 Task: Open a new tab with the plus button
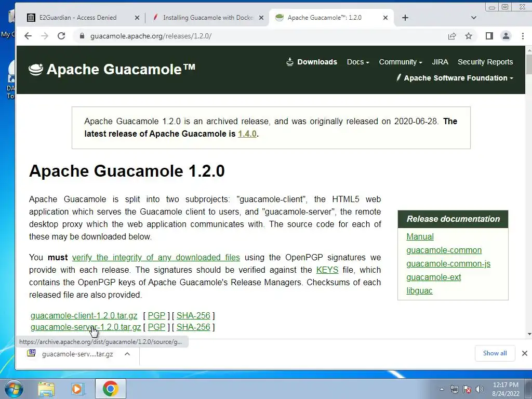coord(405,18)
